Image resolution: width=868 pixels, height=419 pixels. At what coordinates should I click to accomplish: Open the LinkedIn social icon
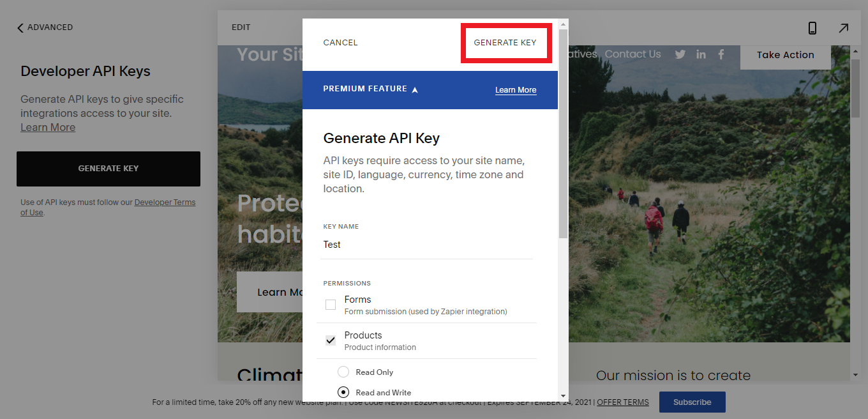click(701, 55)
